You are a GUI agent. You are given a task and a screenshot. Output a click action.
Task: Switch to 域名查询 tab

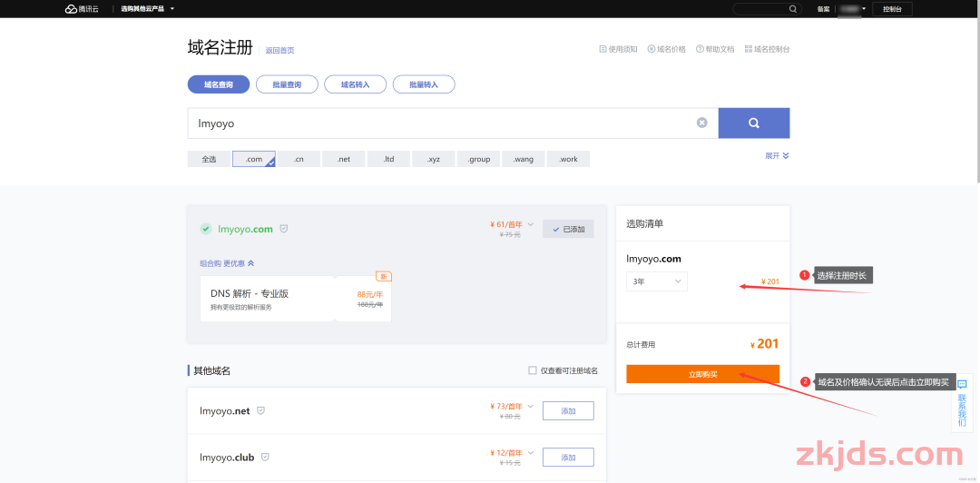[x=219, y=84]
